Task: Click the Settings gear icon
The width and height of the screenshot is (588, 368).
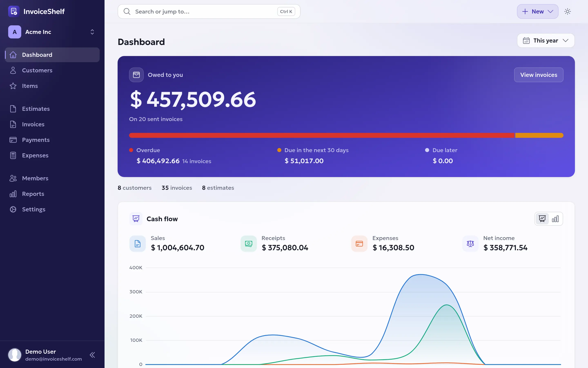Action: pos(13,210)
